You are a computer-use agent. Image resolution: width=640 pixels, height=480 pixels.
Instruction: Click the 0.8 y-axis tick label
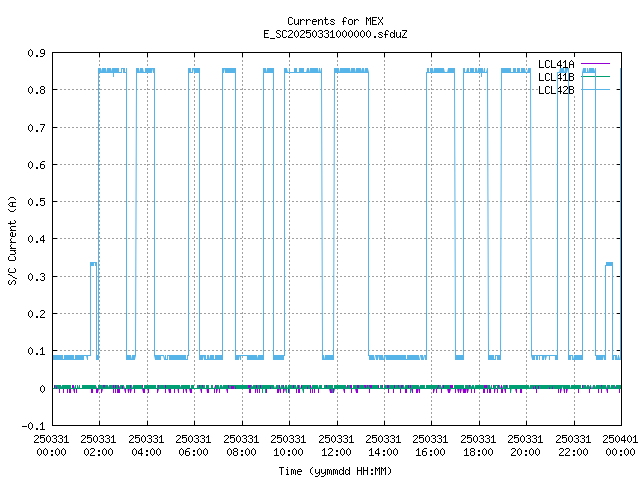point(36,90)
